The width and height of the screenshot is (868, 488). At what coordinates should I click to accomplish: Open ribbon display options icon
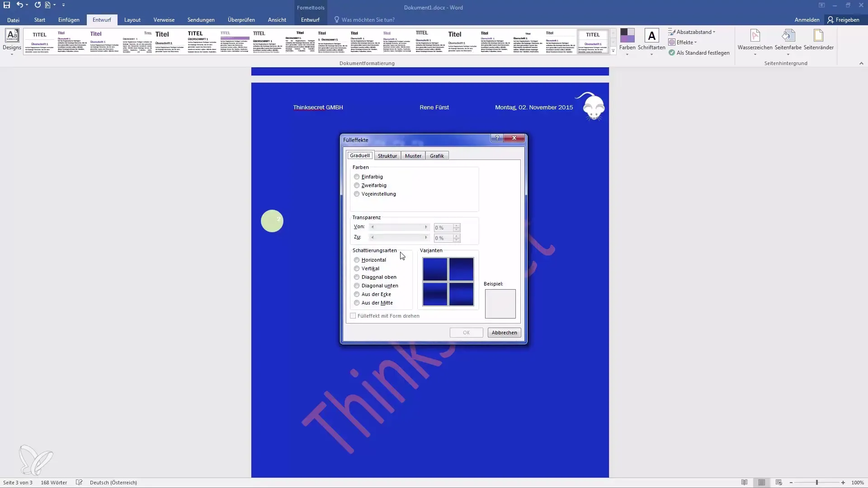(821, 5)
